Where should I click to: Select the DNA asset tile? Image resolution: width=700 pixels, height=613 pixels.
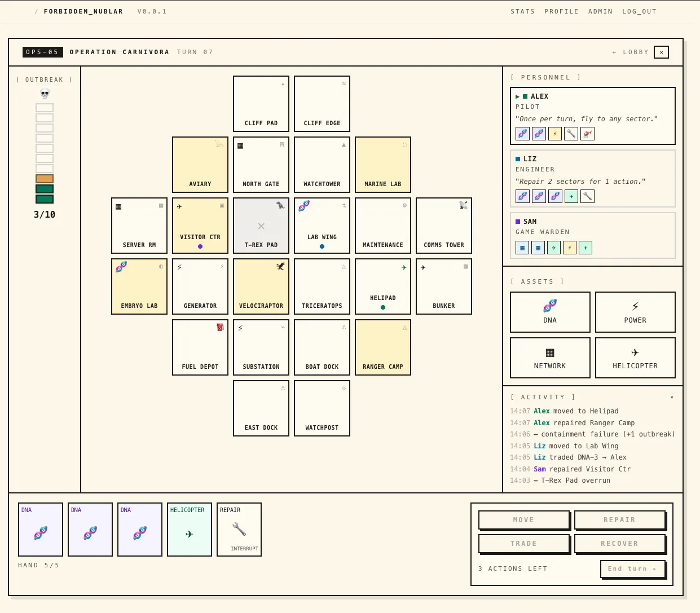click(550, 312)
